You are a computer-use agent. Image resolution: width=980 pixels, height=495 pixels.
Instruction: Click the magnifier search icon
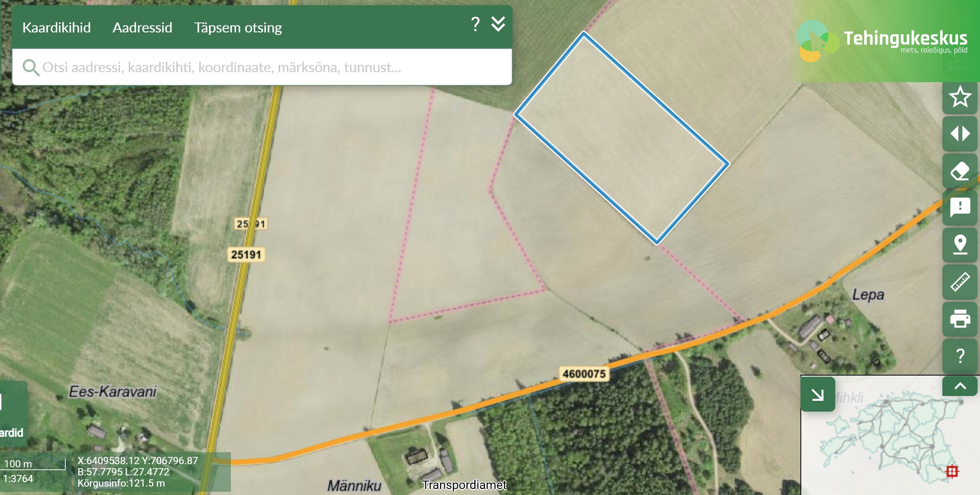(x=31, y=68)
